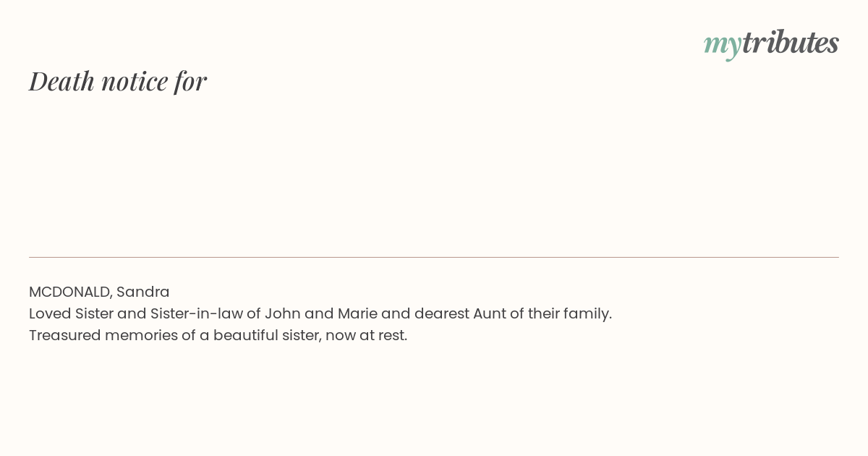Viewport: 868px width, 456px height.
Task: Click the word 'notice' in the heading
Action: tap(135, 82)
